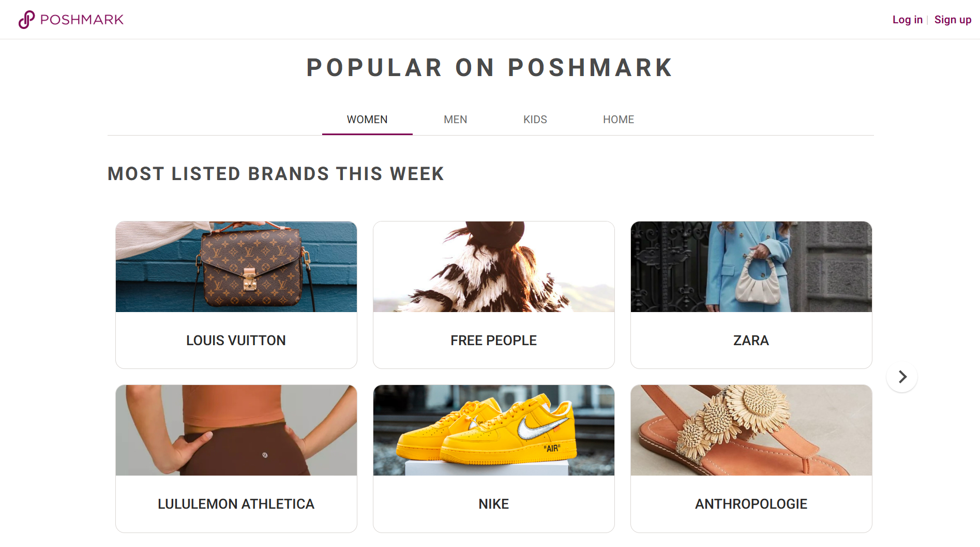Click the Poshmark logo icon
980x547 pixels.
25,19
